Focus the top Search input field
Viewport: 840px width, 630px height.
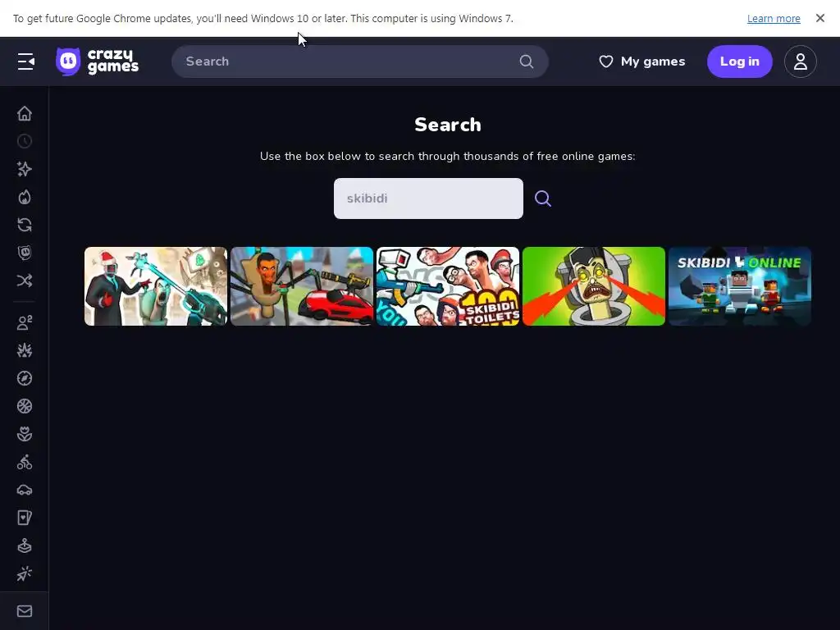click(x=360, y=62)
